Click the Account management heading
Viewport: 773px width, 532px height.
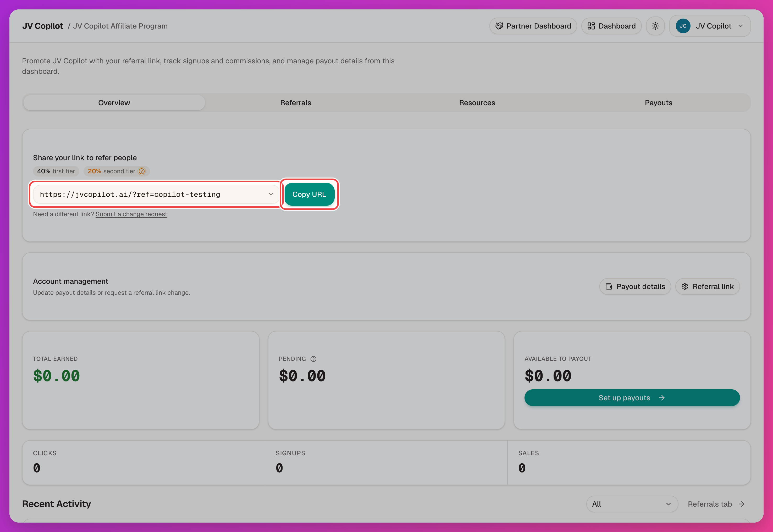[71, 281]
